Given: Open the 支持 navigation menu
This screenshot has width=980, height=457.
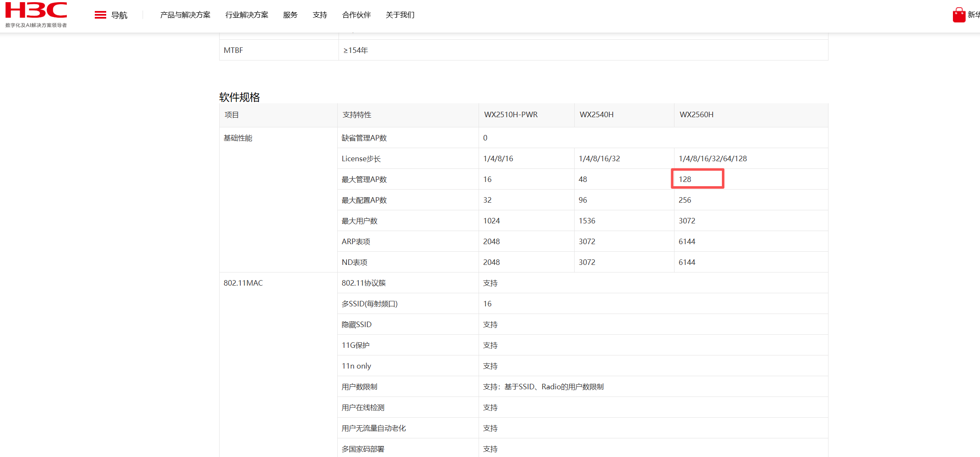Looking at the screenshot, I should 320,15.
